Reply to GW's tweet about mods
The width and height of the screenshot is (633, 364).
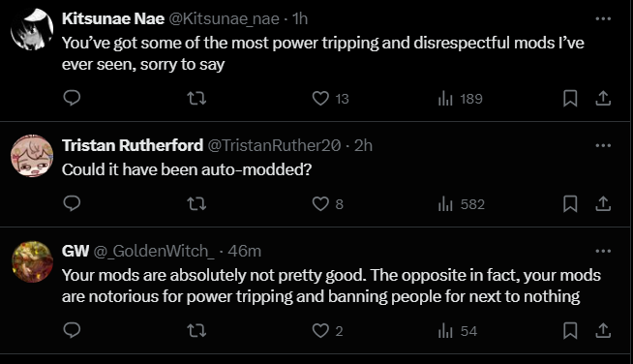pyautogui.click(x=73, y=330)
